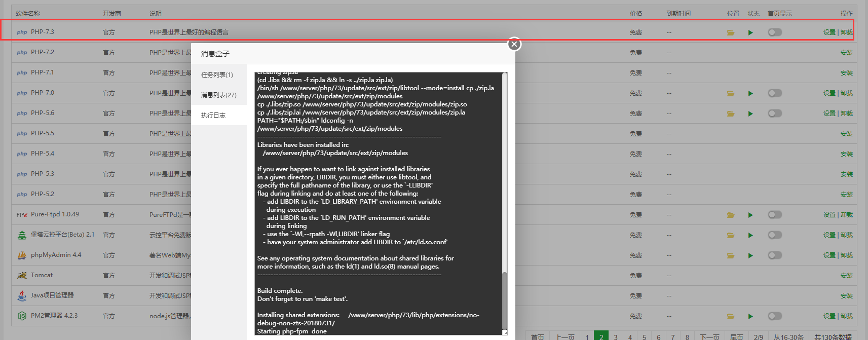868x340 pixels.
Task: Open the Pure-Ftpd folder location icon
Action: point(731,215)
